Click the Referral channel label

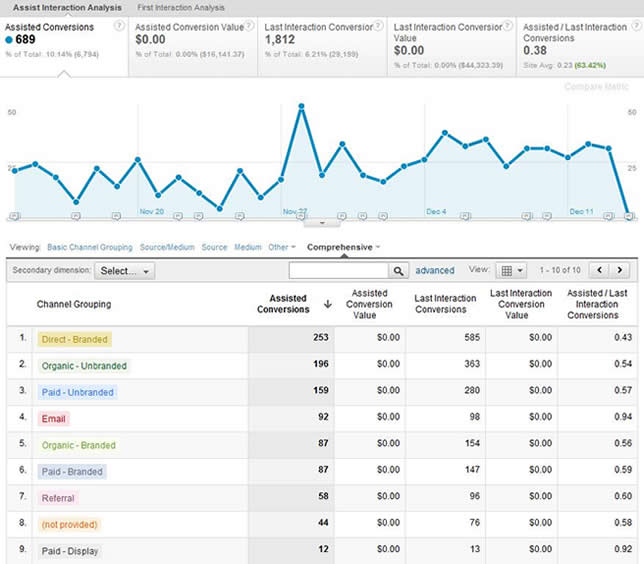click(58, 498)
